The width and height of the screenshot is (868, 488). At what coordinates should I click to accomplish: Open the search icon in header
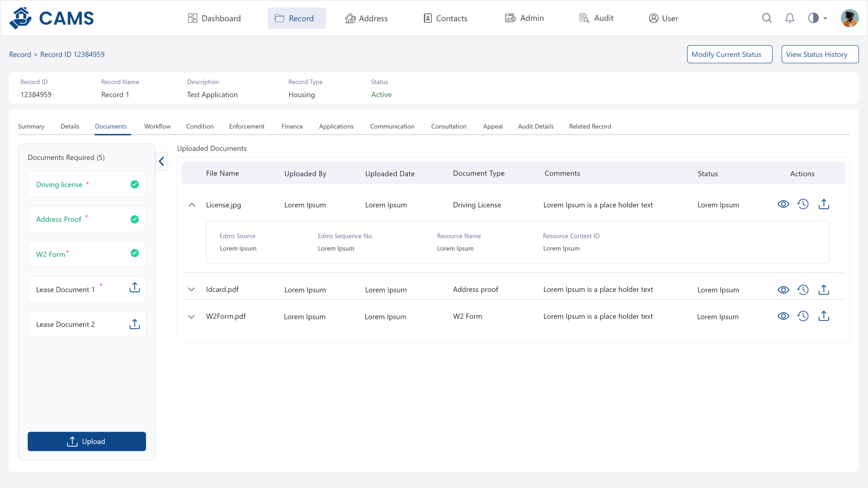[767, 18]
